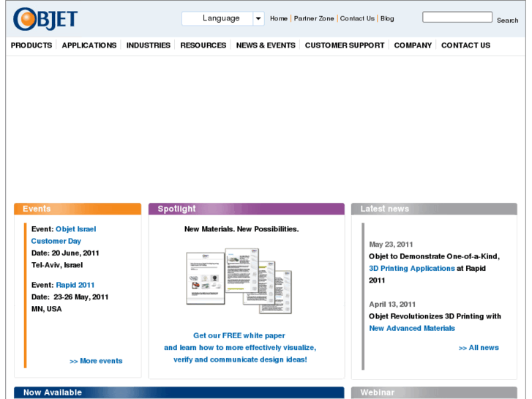532x399 pixels.
Task: Click the white paper documents thumbnail
Action: [239, 281]
